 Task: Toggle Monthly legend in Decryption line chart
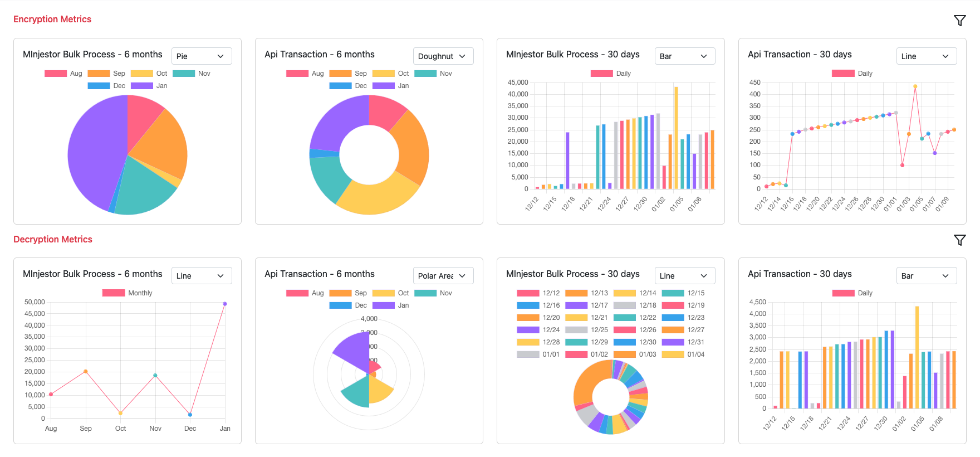coord(128,293)
